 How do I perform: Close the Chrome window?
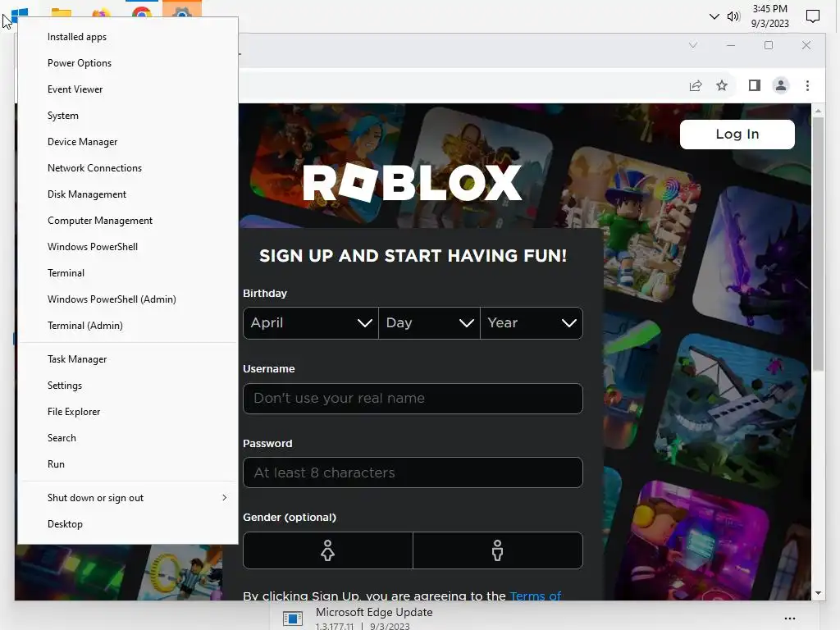[806, 46]
